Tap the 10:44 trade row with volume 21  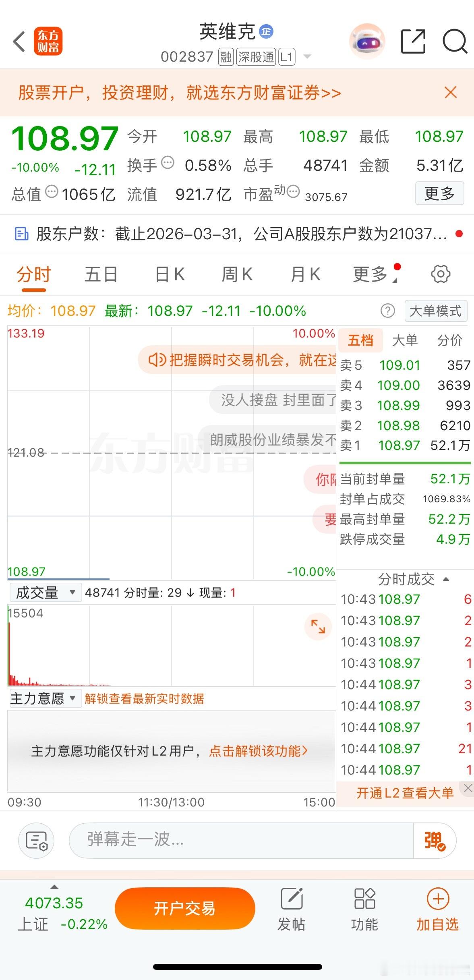[x=406, y=748]
